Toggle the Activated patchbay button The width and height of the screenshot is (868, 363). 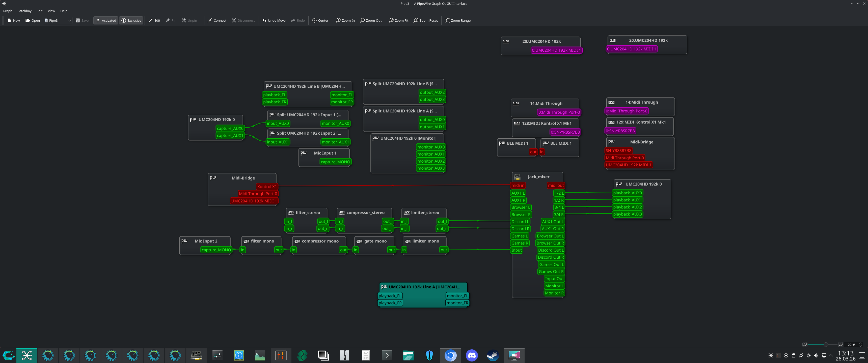pos(106,20)
